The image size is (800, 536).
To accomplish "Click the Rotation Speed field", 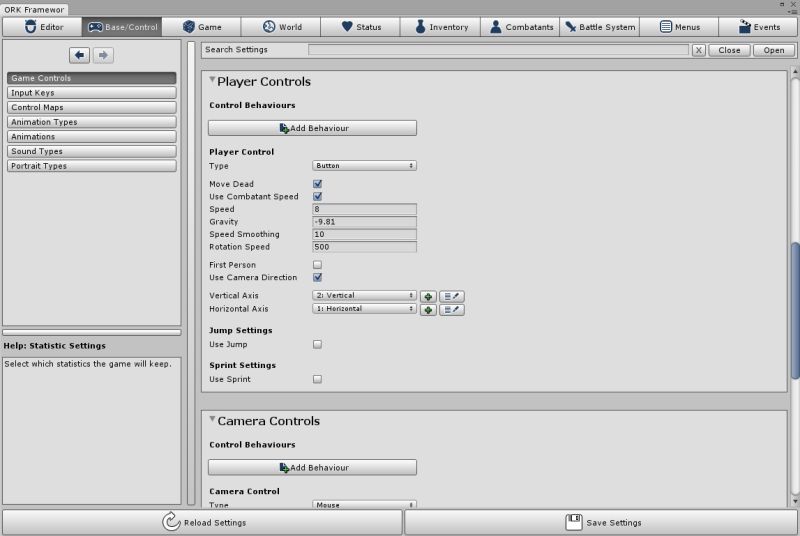I will pos(364,247).
